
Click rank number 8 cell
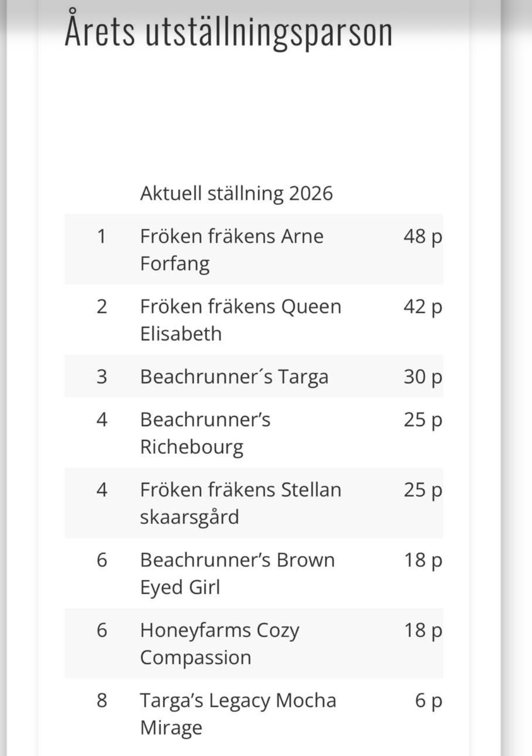click(x=101, y=700)
